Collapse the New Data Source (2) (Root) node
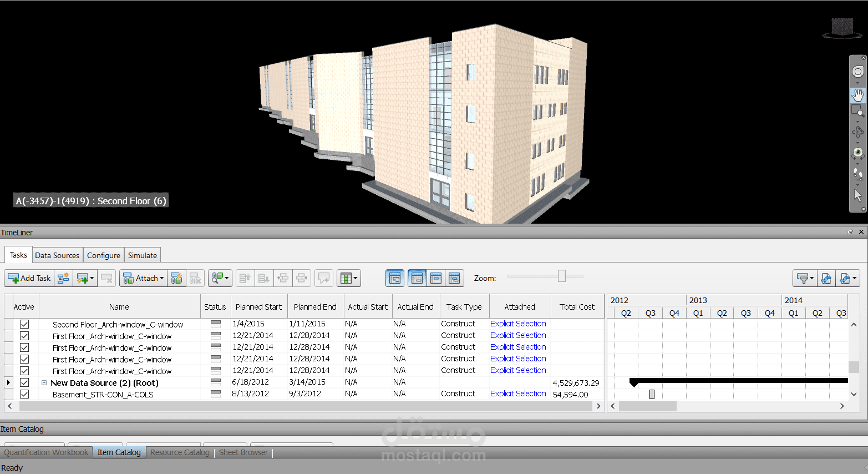Viewport: 868px width, 474px height. pos(44,382)
